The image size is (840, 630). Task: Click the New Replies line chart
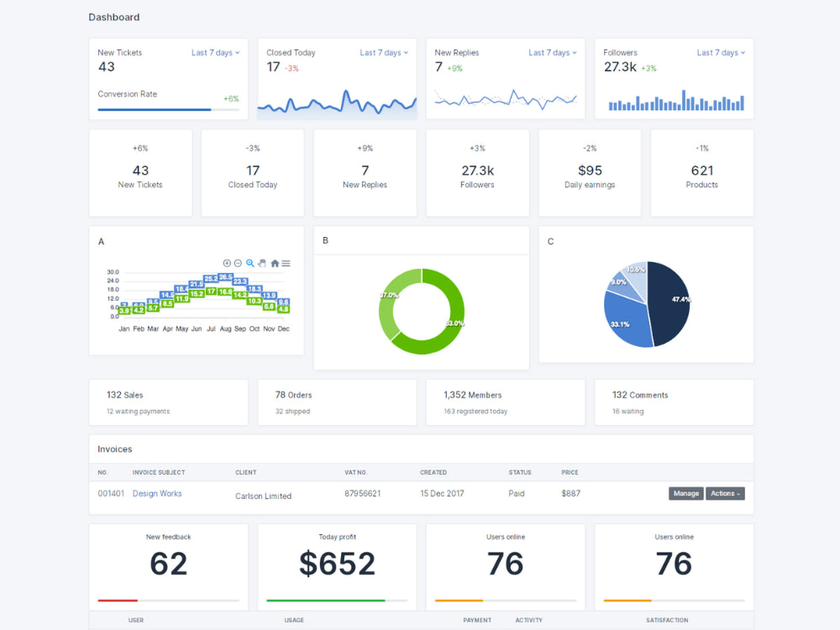(505, 99)
